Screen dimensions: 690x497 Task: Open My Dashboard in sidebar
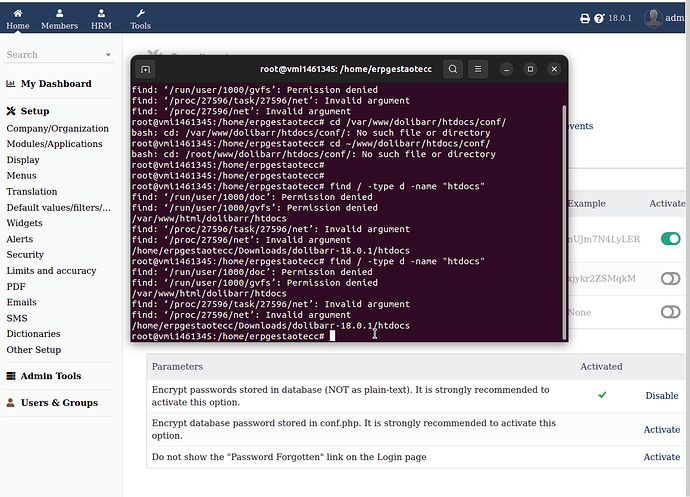[56, 84]
